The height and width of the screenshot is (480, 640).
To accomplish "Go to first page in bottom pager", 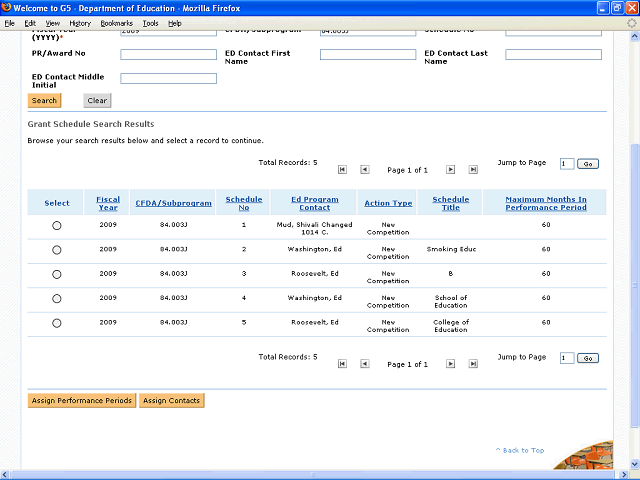I will (342, 364).
